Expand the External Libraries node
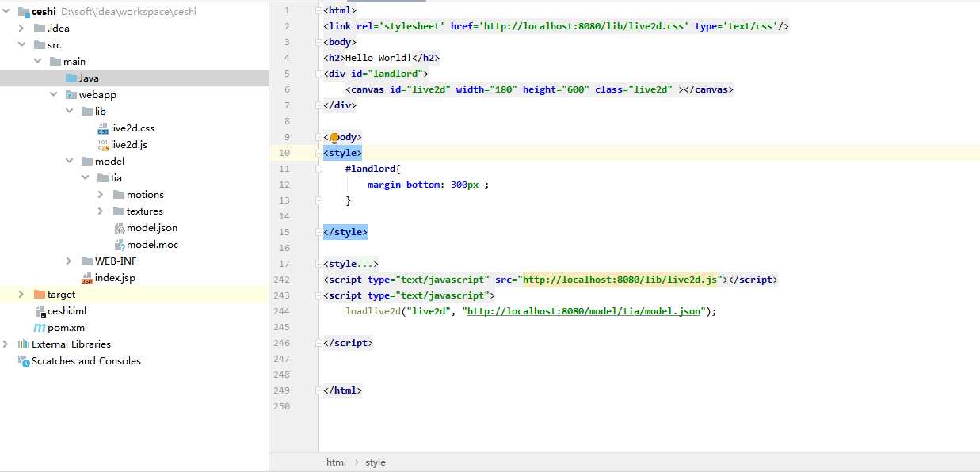 (6, 344)
